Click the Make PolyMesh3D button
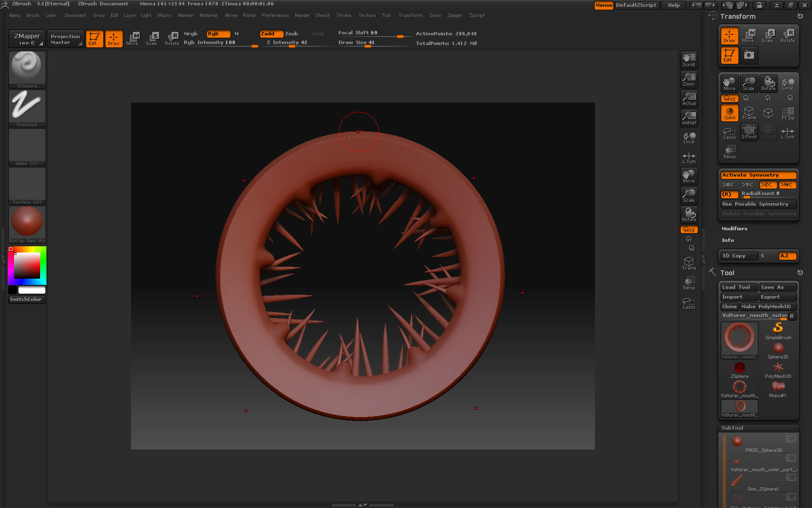Viewport: 812px width, 508px height. coord(768,306)
